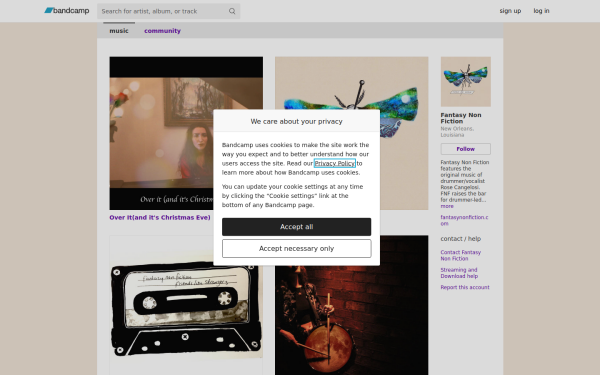600x375 pixels.
Task: Follow Fantasy Non Fiction
Action: 465,149
